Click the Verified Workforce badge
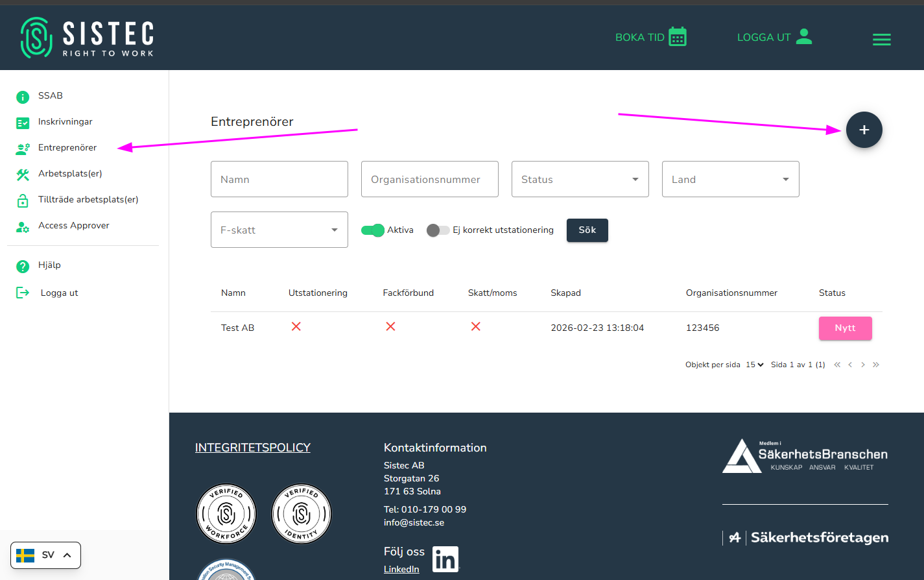 point(226,514)
